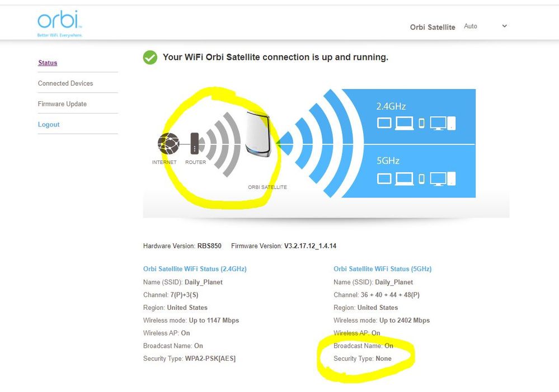Click the Router device icon
559x392 pixels.
click(x=194, y=143)
